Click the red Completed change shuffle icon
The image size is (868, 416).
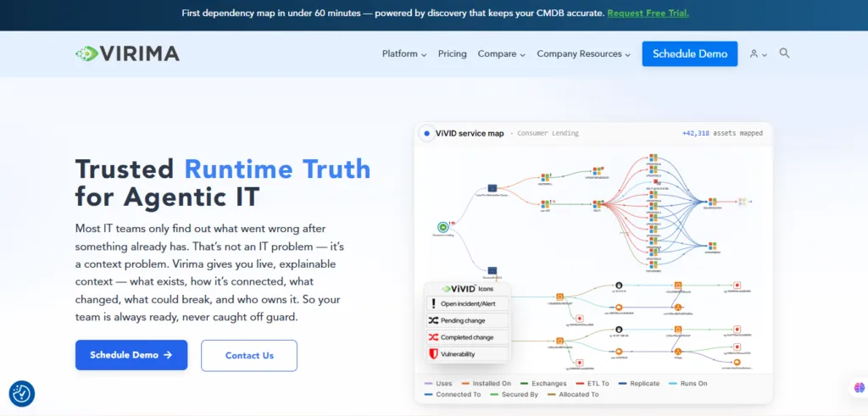tap(433, 337)
